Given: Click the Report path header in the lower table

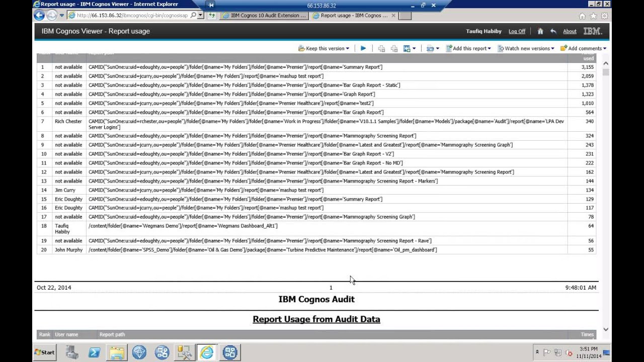Looking at the screenshot, I should (x=112, y=334).
